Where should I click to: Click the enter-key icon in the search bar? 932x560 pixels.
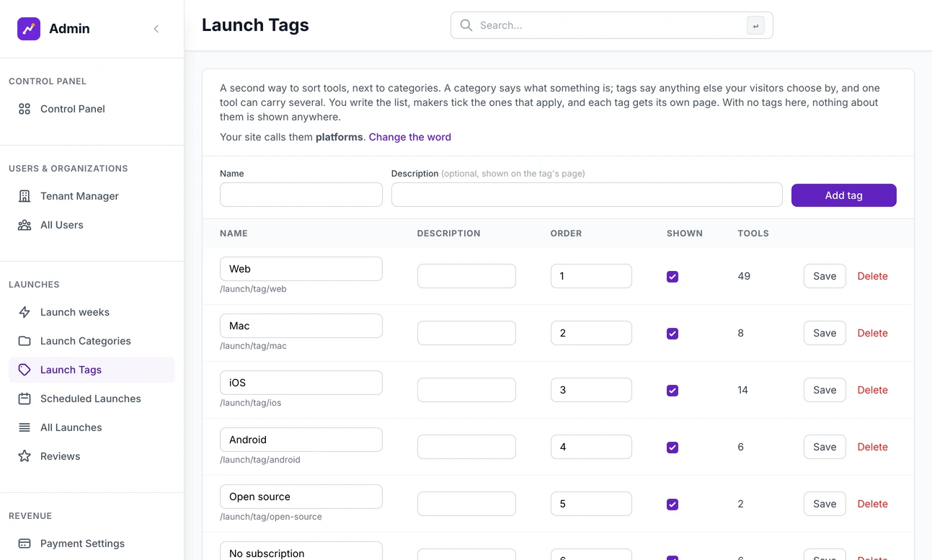(x=755, y=25)
